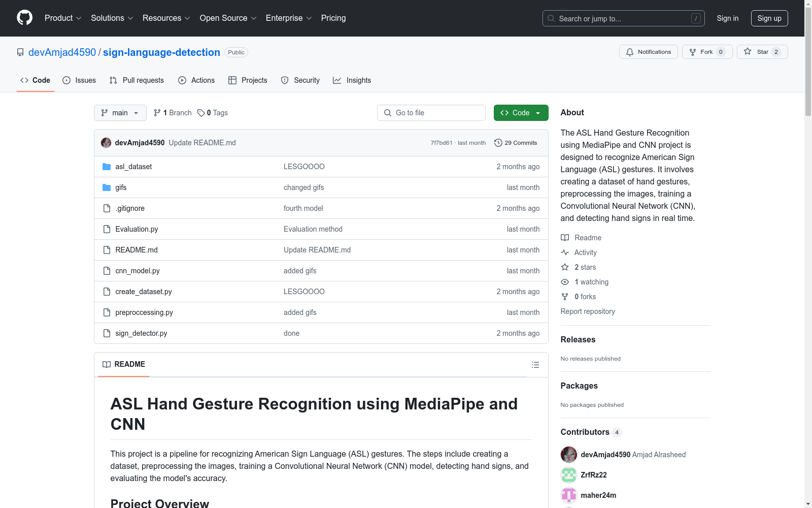The image size is (812, 508).
Task: Select the README tab
Action: pyautogui.click(x=124, y=364)
